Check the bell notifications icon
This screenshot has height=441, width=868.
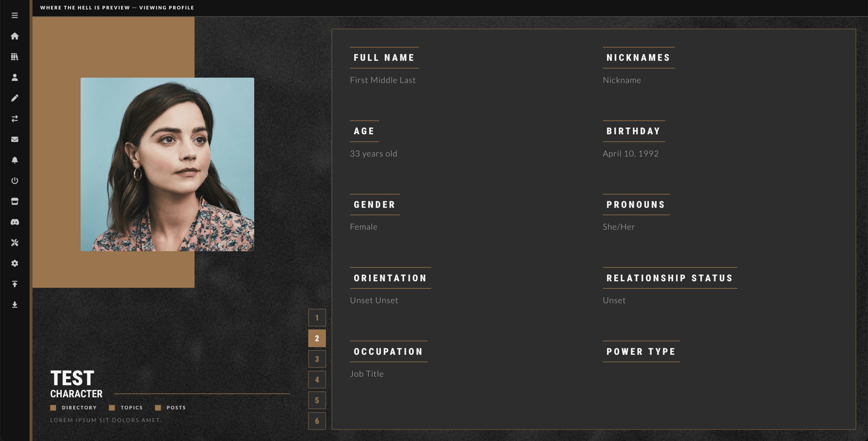tap(15, 160)
